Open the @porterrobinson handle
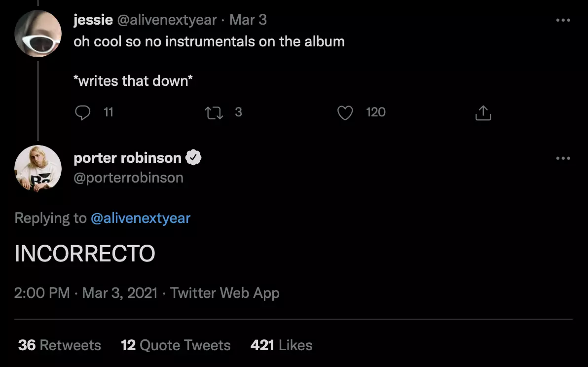The height and width of the screenshot is (367, 588). click(129, 178)
